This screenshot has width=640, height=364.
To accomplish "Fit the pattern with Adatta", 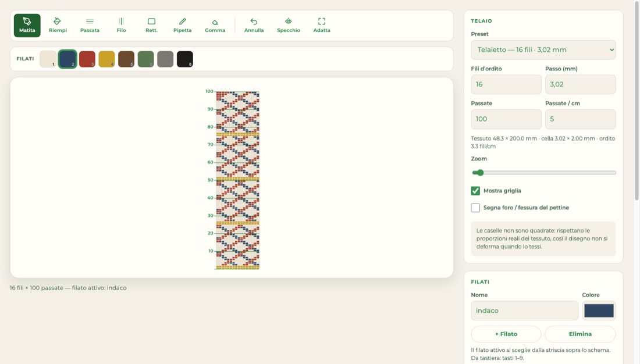I will 322,26.
